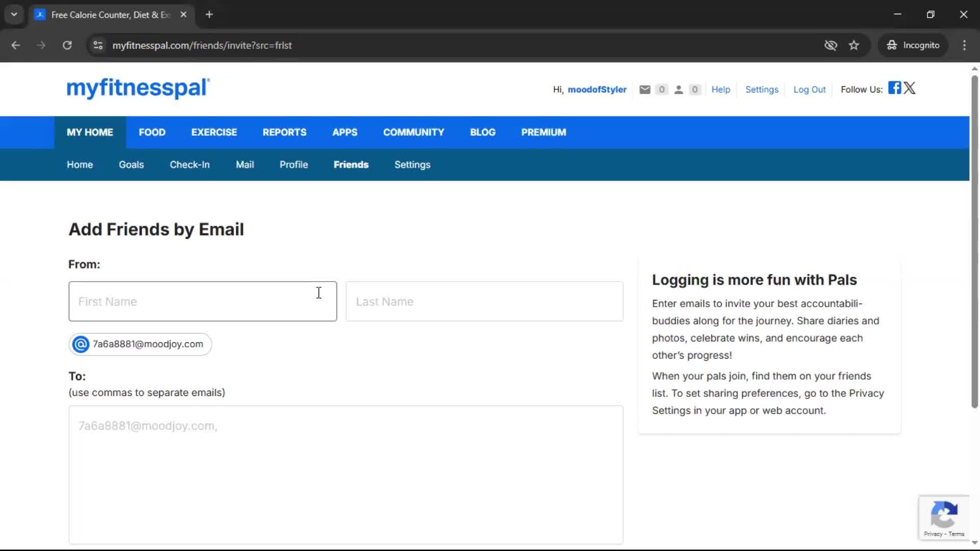Open the FOOD main tab

pos(152,133)
